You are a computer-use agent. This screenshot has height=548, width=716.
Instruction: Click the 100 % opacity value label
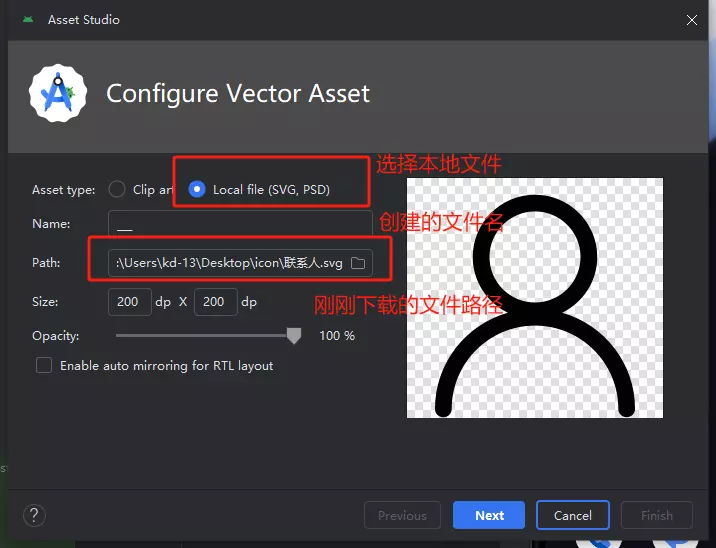coord(337,336)
